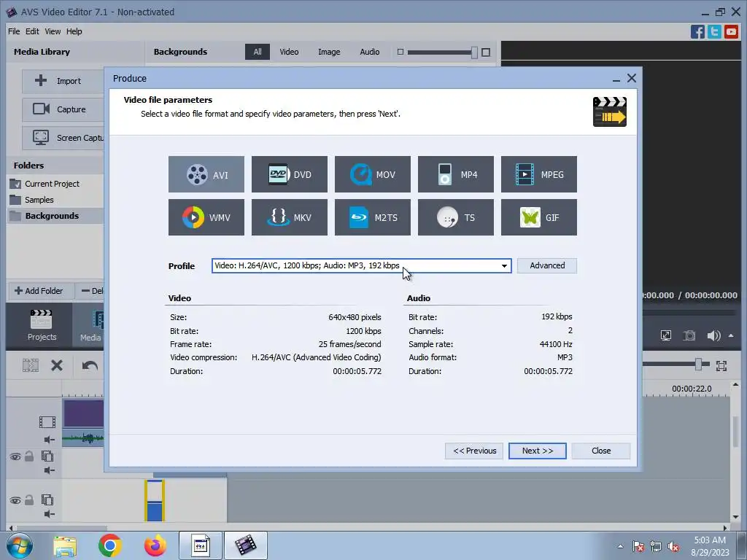This screenshot has width=747, height=560.
Task: Click the Capture video button
Action: point(63,109)
